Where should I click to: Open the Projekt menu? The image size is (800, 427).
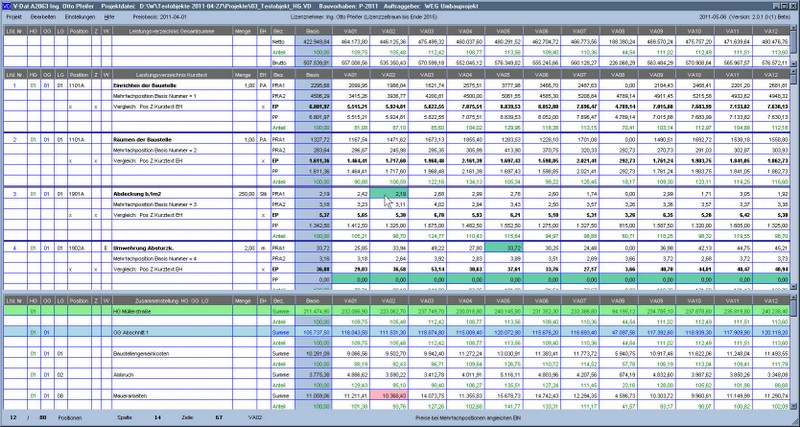(15, 18)
